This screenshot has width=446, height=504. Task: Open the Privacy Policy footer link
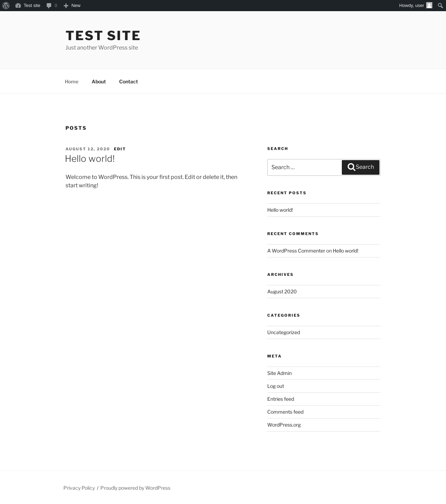click(79, 488)
